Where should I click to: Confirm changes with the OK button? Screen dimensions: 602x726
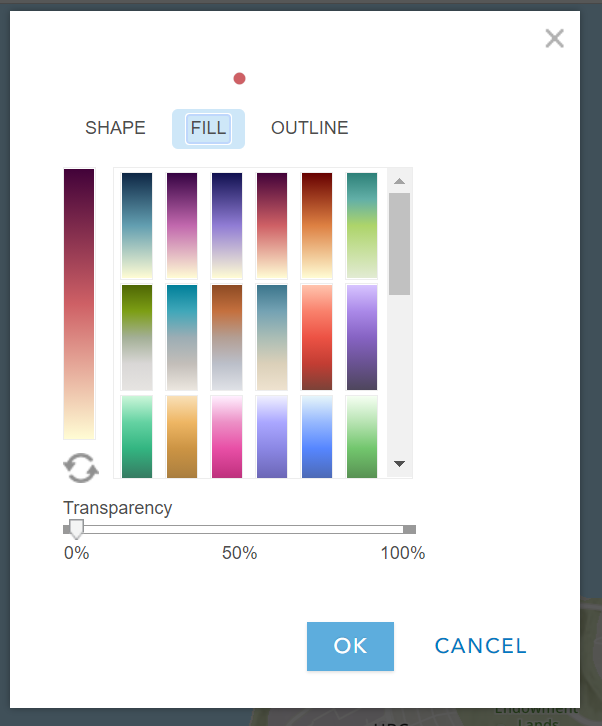point(350,646)
